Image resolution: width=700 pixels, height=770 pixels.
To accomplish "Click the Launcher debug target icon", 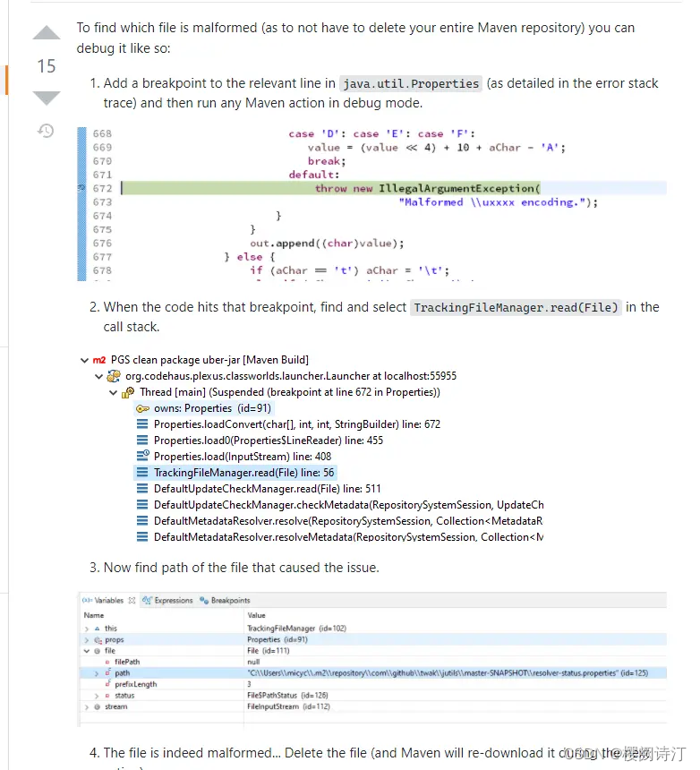I will pyautogui.click(x=114, y=376).
